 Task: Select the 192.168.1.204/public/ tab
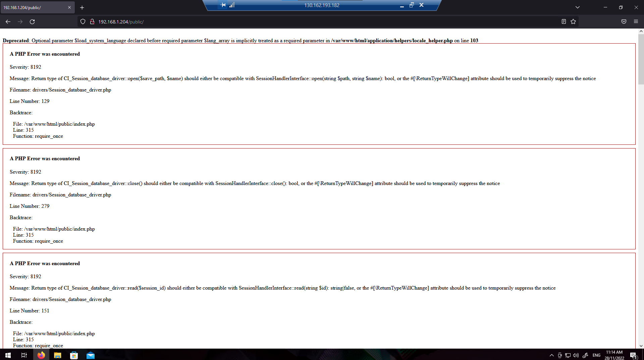coord(34,7)
